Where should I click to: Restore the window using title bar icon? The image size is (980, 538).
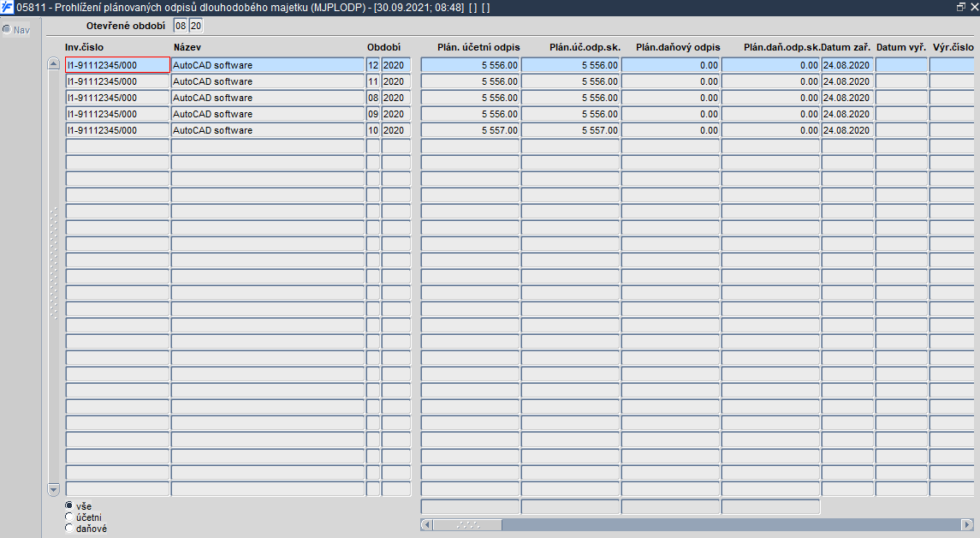pos(960,7)
